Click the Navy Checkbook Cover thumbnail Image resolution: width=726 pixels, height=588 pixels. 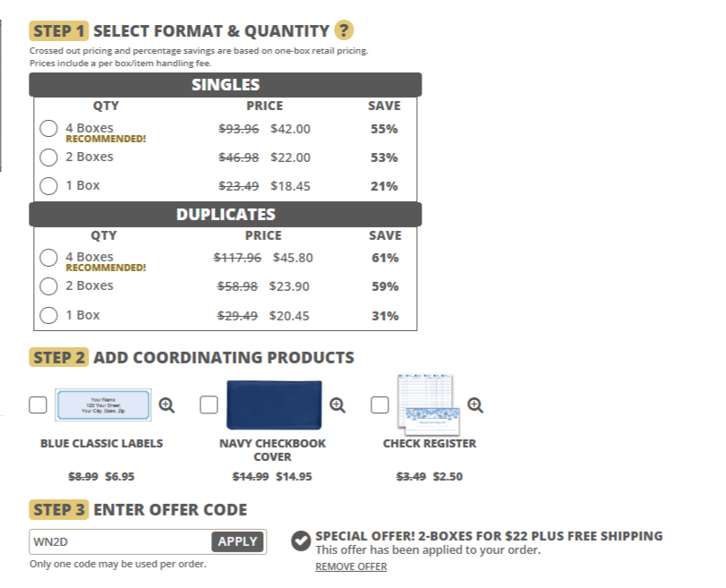click(x=274, y=405)
